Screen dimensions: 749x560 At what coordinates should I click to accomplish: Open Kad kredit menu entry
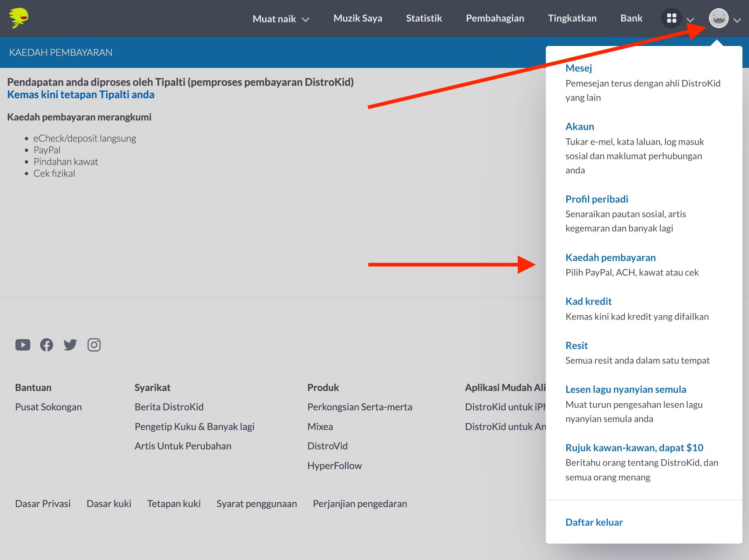click(588, 301)
